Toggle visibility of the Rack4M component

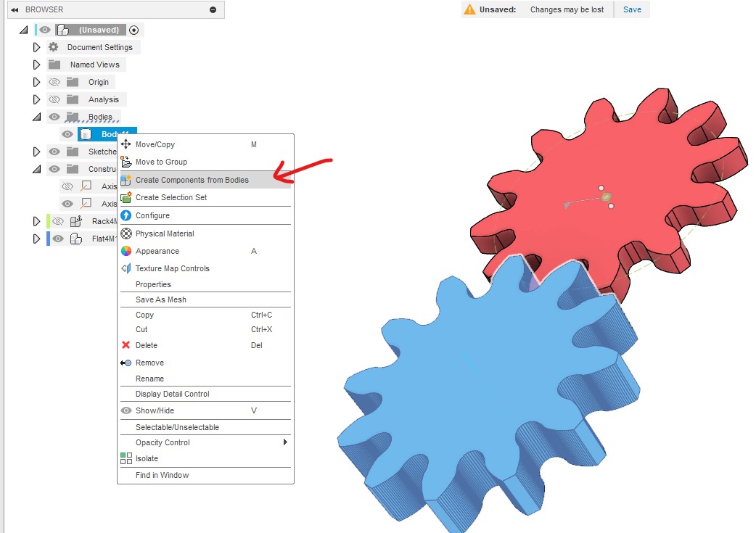[58, 221]
